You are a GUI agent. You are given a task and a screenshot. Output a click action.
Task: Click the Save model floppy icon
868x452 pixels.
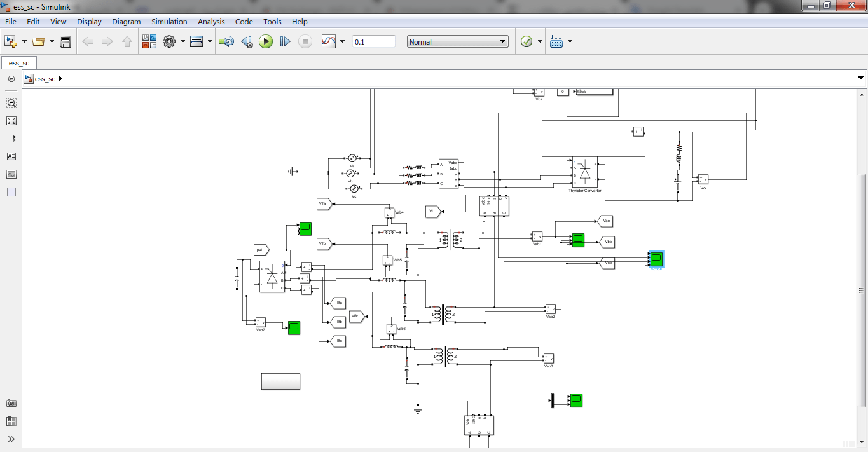65,42
